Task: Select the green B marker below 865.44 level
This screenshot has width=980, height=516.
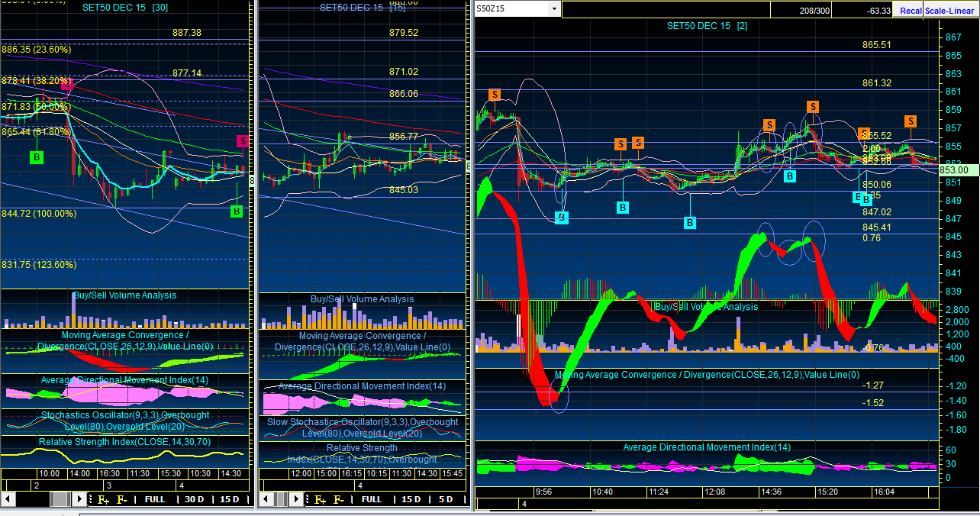Action: point(36,157)
